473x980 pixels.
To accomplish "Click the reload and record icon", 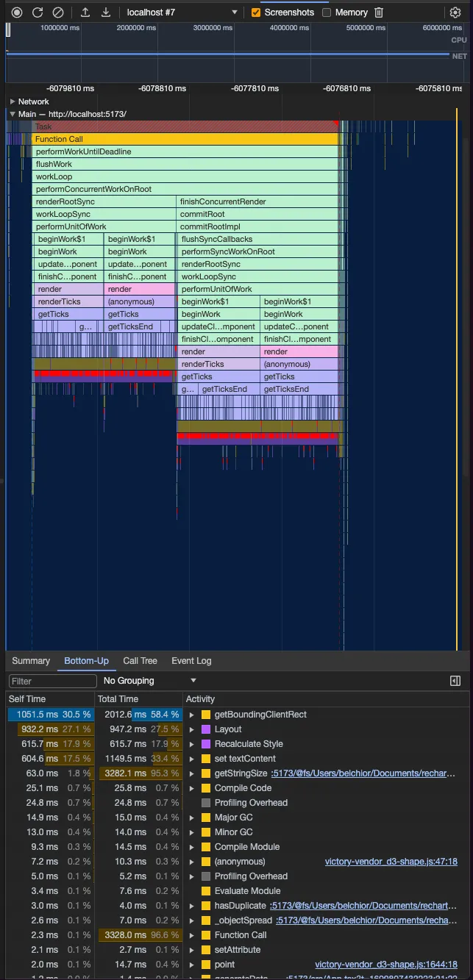I will (x=38, y=12).
